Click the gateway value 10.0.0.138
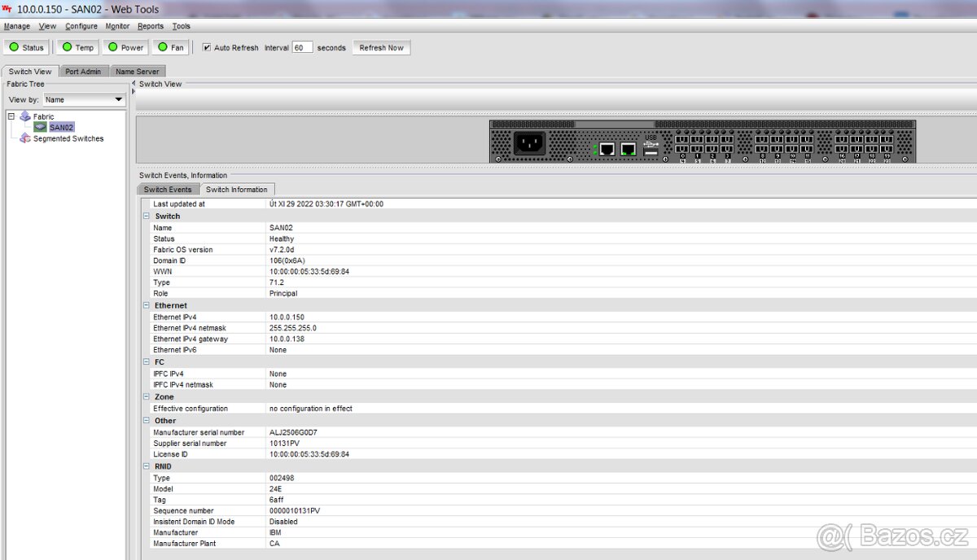Screen dimensions: 977x560 click(x=287, y=339)
